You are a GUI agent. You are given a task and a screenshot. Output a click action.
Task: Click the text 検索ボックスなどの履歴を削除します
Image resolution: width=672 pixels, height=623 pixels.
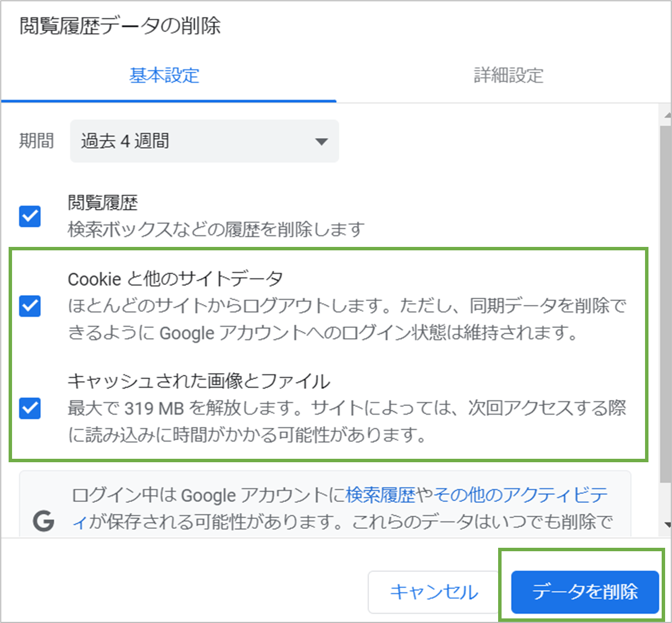click(x=216, y=230)
